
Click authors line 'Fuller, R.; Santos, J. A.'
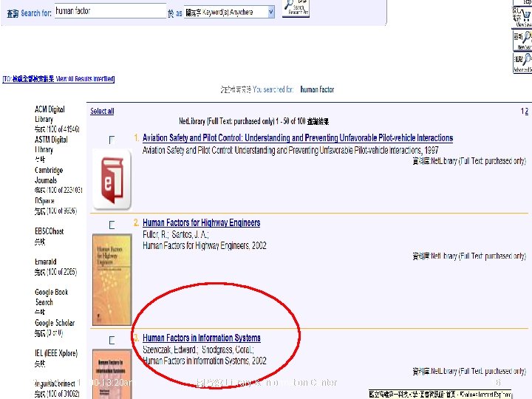pyautogui.click(x=175, y=234)
